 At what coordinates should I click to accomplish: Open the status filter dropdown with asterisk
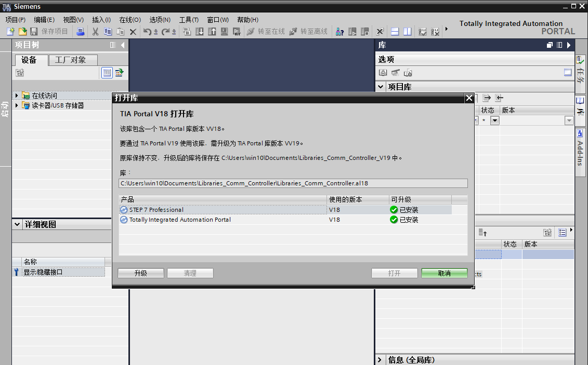(x=495, y=120)
